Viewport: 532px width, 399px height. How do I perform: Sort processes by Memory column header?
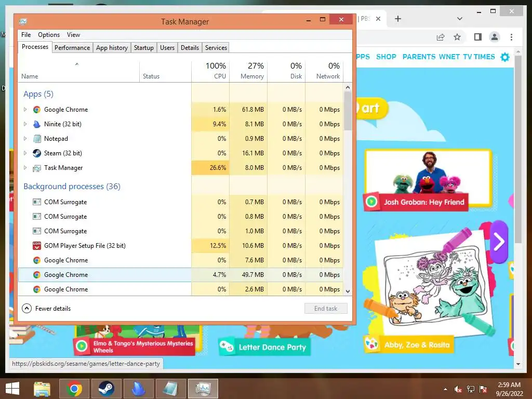pos(248,71)
